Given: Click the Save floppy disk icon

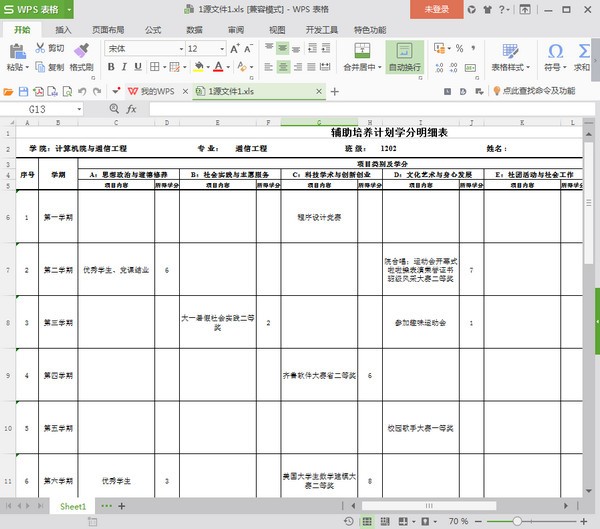Looking at the screenshot, I should [23, 91].
